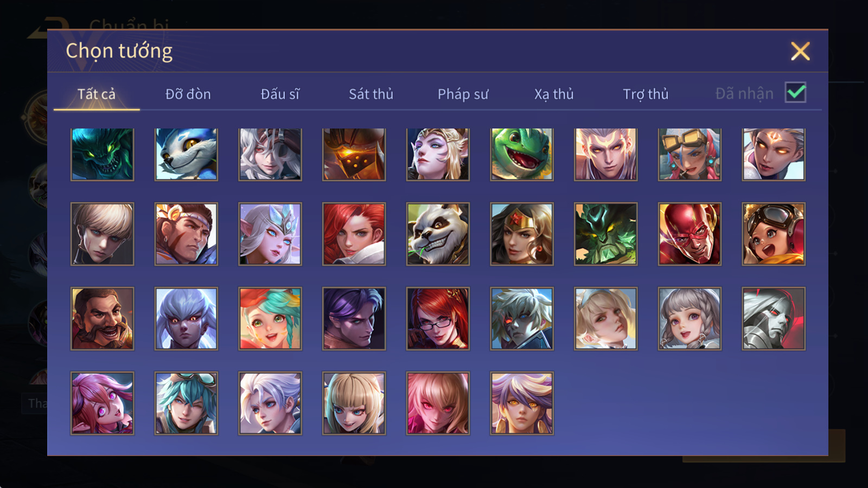Screen dimensions: 868x488
Task: Choose the blue wolf hero portrait
Action: 186,155
